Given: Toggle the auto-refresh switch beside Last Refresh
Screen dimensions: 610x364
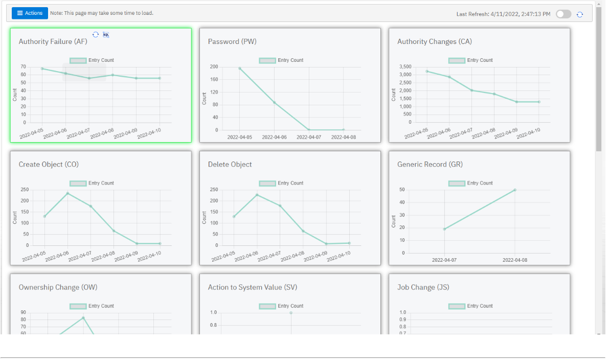Looking at the screenshot, I should pos(563,14).
